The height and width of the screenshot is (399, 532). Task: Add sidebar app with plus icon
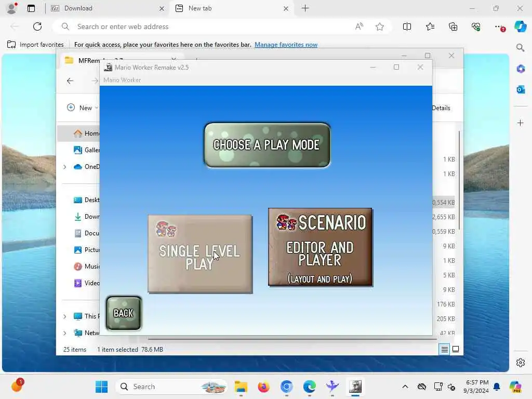521,123
